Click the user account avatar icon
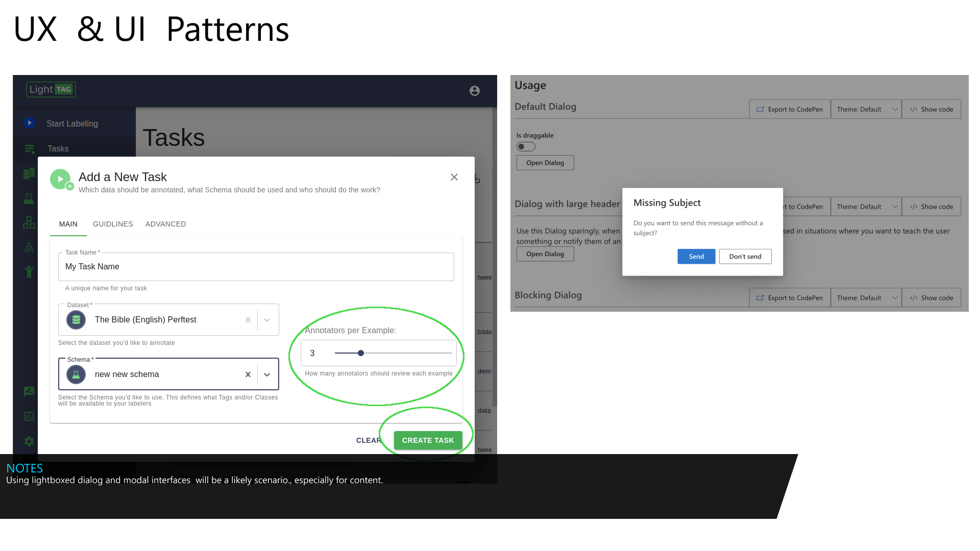 (475, 91)
